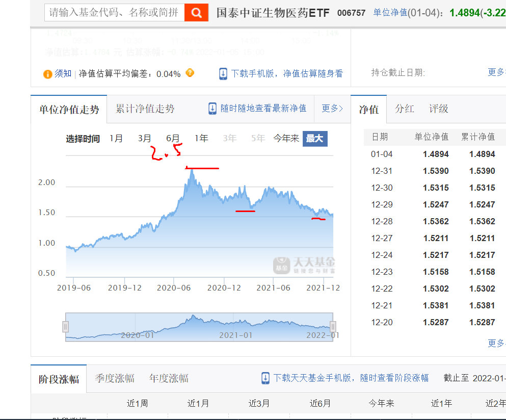The width and height of the screenshot is (506, 420).
Task: Select the 净值 tab on the right panel
Action: pos(368,110)
